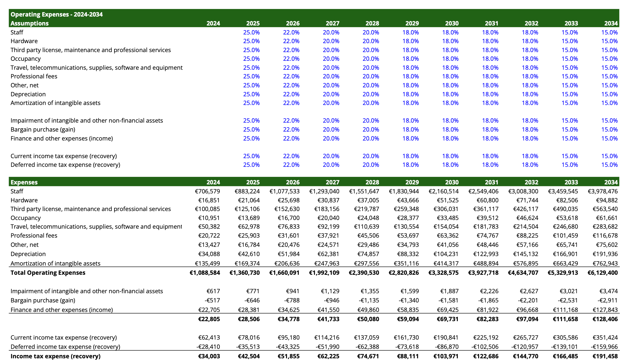
Task: Click the Total Operating Expenses row label
Action: tap(48, 273)
